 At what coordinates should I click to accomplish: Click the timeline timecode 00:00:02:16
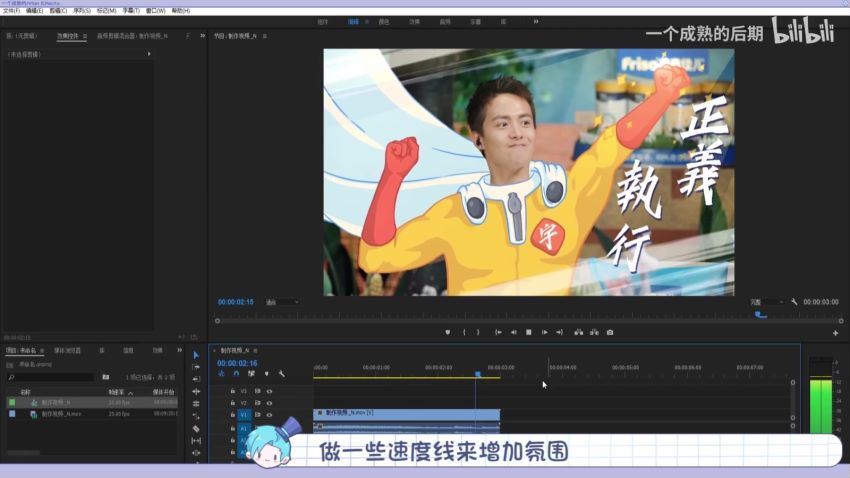tap(237, 363)
